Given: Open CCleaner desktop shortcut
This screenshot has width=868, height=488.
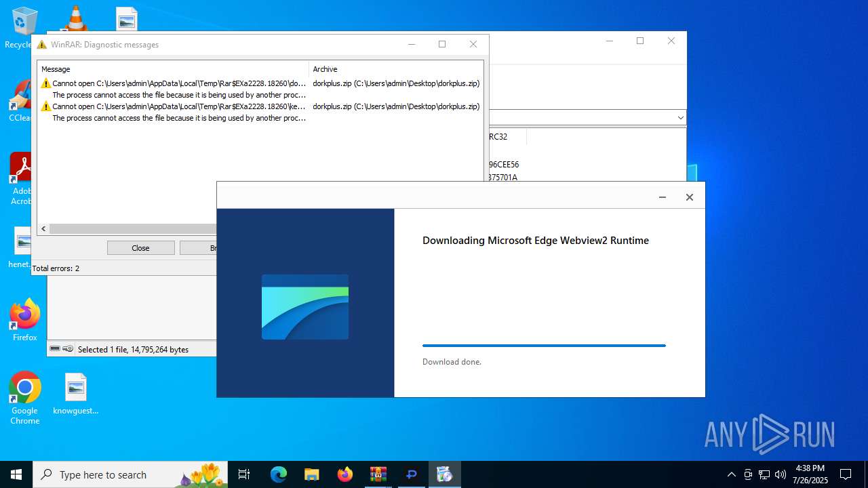Looking at the screenshot, I should (20, 100).
